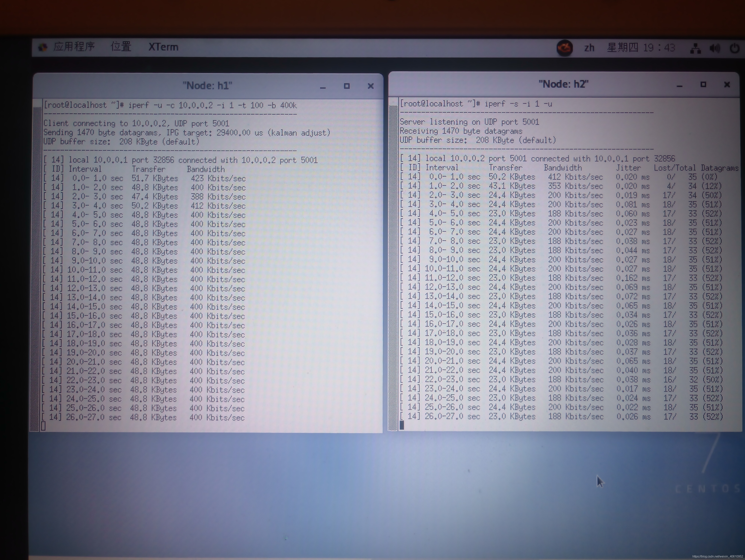The image size is (745, 560).
Task: Click the foot icon beside 应用程序
Action: click(43, 47)
